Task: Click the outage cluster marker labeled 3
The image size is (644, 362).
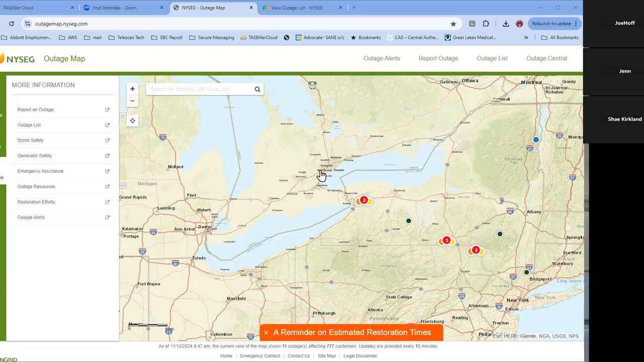Action: pyautogui.click(x=446, y=241)
